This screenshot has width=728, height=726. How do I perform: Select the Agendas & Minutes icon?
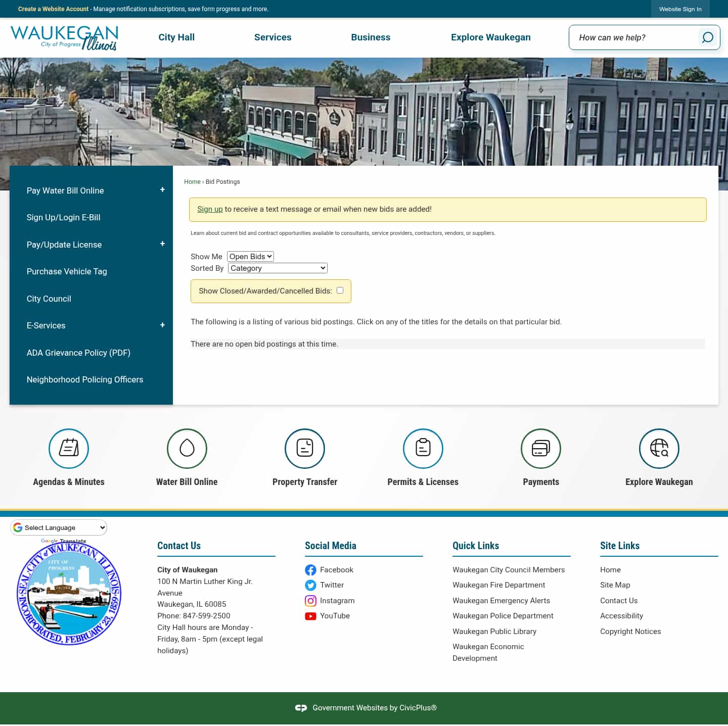coord(69,449)
